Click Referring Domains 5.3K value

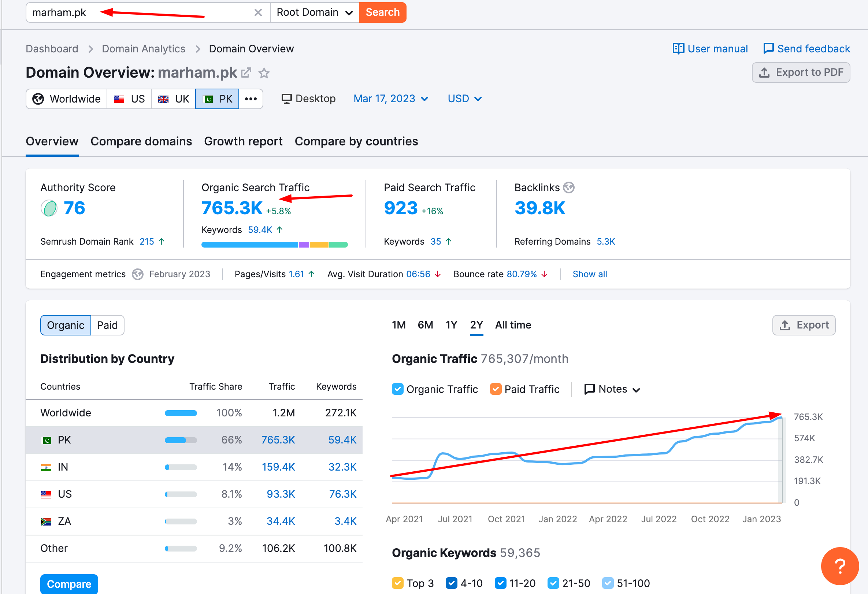pos(605,242)
